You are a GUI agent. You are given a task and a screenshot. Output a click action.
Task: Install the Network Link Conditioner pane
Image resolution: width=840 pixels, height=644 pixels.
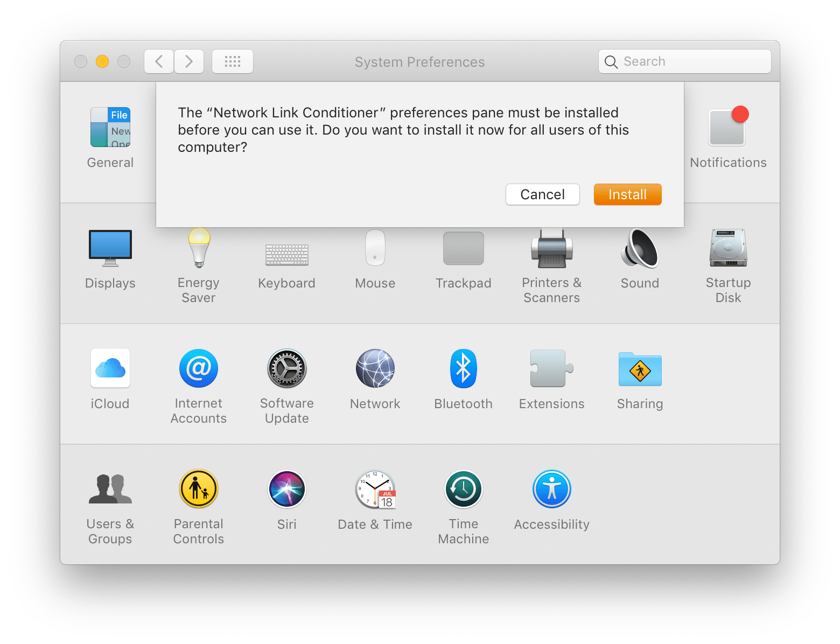(627, 194)
